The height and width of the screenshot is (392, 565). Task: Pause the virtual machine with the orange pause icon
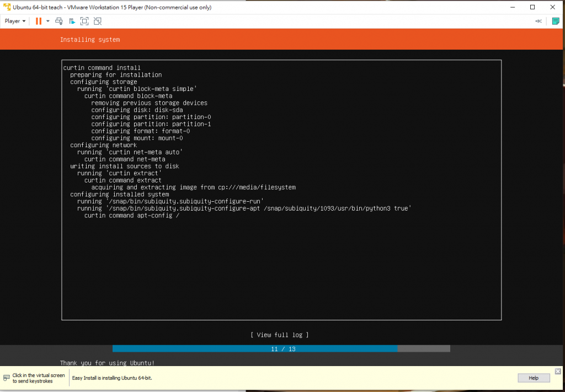[x=38, y=22]
